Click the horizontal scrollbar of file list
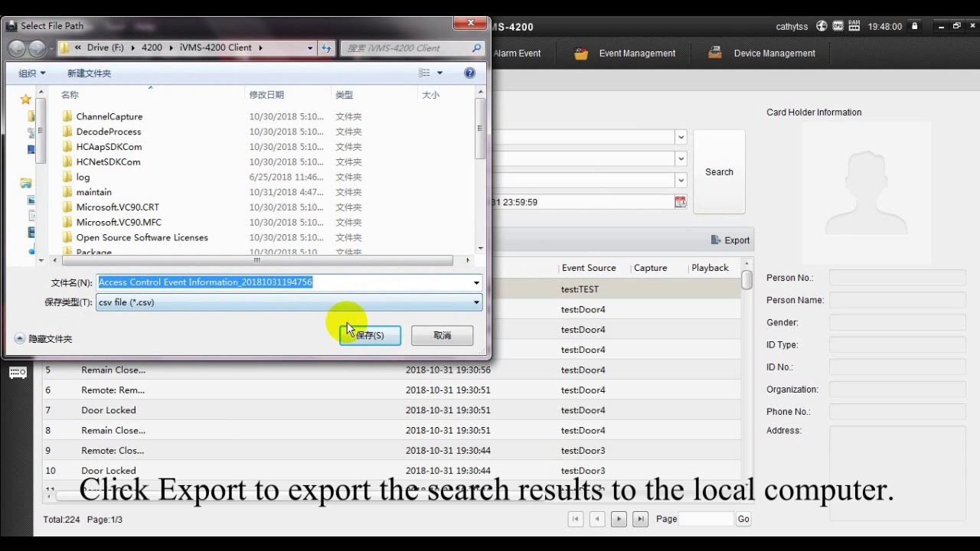The image size is (980, 551). (259, 260)
